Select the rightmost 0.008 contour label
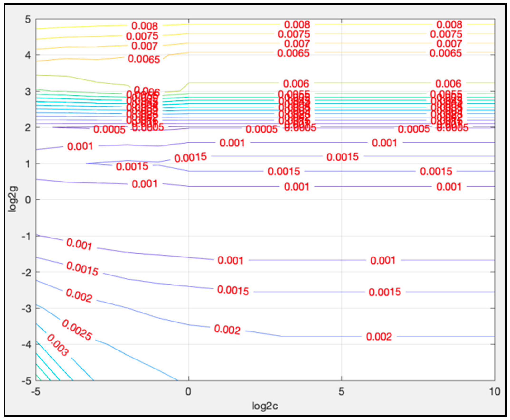Screen dimensions: 510x420 449,24
